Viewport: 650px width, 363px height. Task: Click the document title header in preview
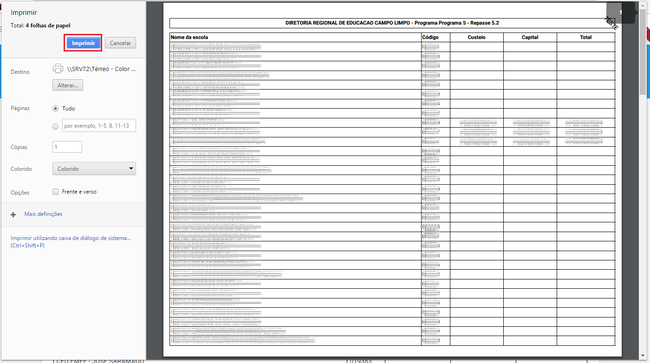point(392,23)
